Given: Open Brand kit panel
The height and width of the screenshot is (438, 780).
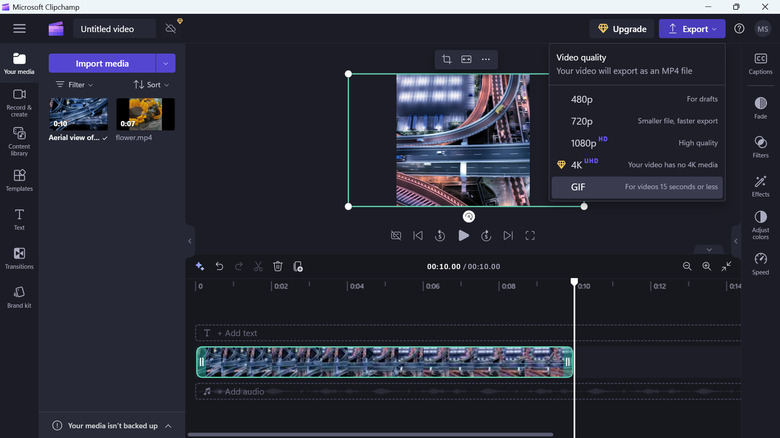Looking at the screenshot, I should click(x=19, y=297).
